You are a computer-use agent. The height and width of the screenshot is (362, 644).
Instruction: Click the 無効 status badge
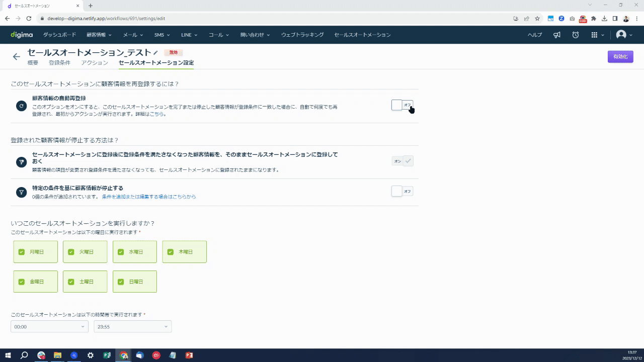173,52
